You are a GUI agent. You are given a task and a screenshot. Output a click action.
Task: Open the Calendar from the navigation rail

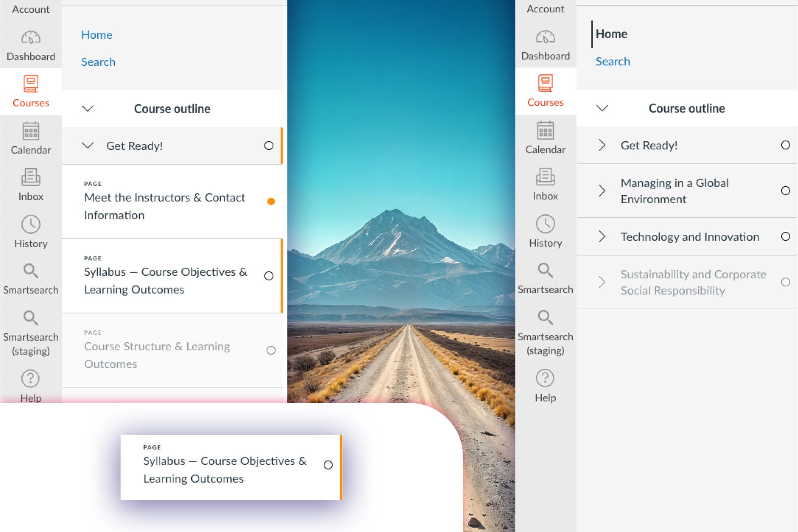pyautogui.click(x=30, y=139)
